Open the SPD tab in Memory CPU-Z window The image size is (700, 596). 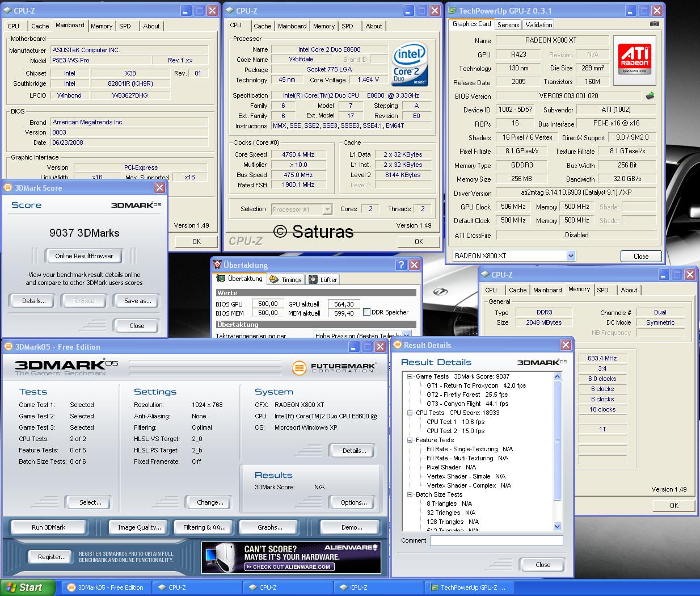pyautogui.click(x=602, y=290)
